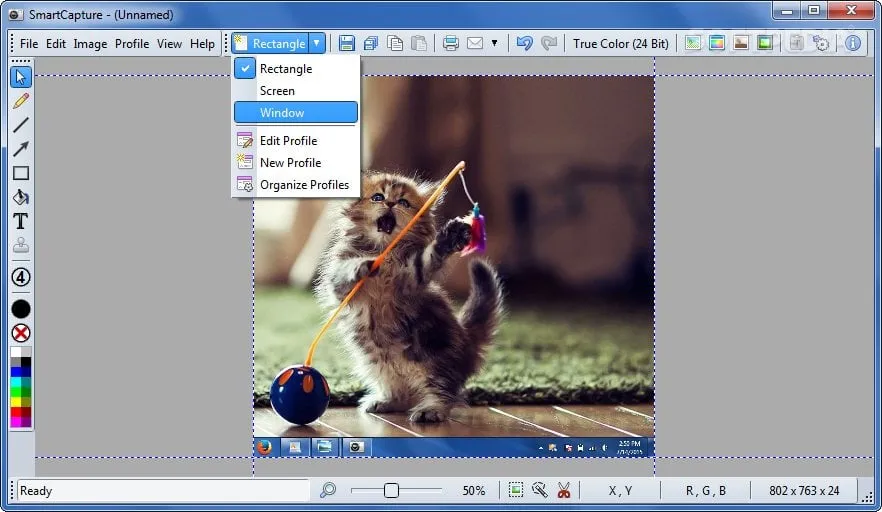Click the selection marquee icon in status bar
The image size is (882, 512).
pos(516,490)
